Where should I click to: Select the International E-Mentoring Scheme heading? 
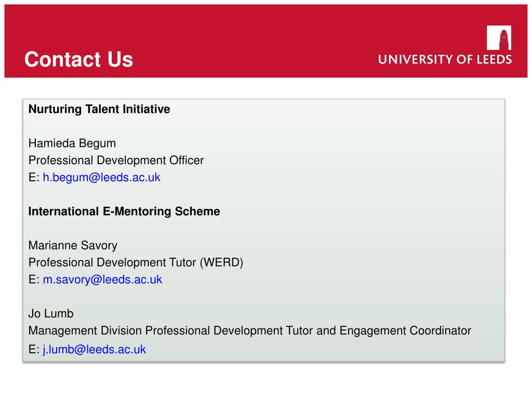point(124,211)
